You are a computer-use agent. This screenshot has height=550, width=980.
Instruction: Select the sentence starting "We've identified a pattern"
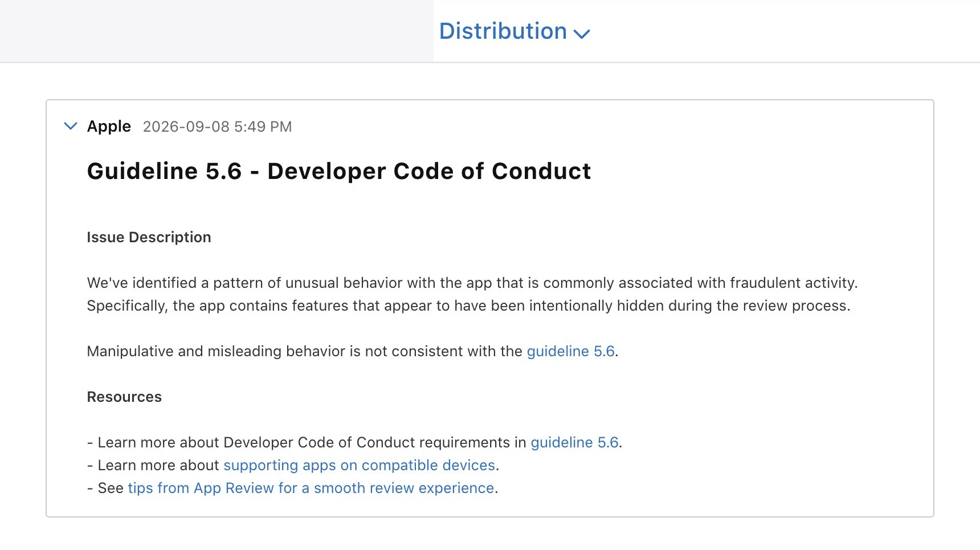(x=472, y=283)
